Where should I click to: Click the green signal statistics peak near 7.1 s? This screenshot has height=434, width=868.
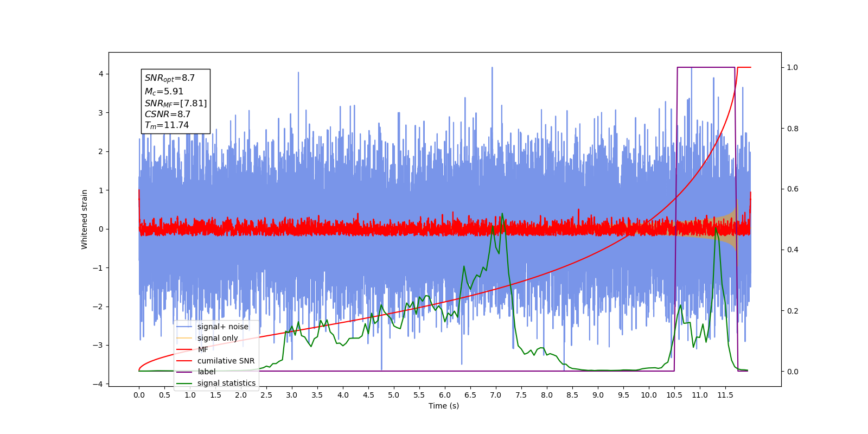click(x=502, y=214)
